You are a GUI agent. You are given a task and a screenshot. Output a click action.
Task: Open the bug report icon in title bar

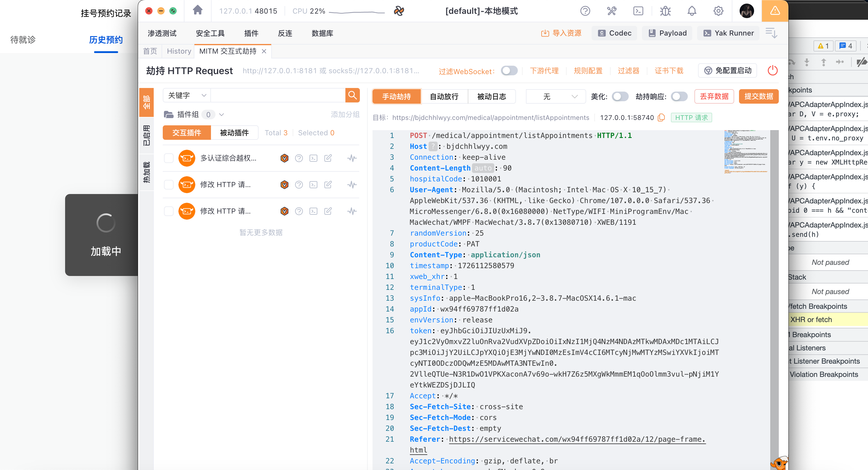(665, 11)
